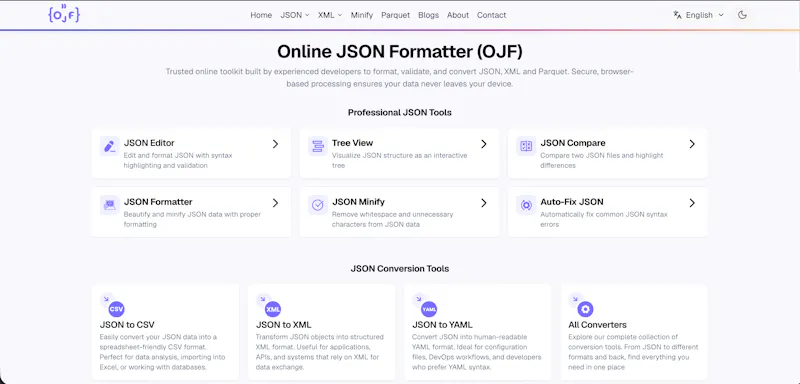Click the JSON Minify chevron arrow
Viewport: 800px width, 384px height.
[x=484, y=203]
